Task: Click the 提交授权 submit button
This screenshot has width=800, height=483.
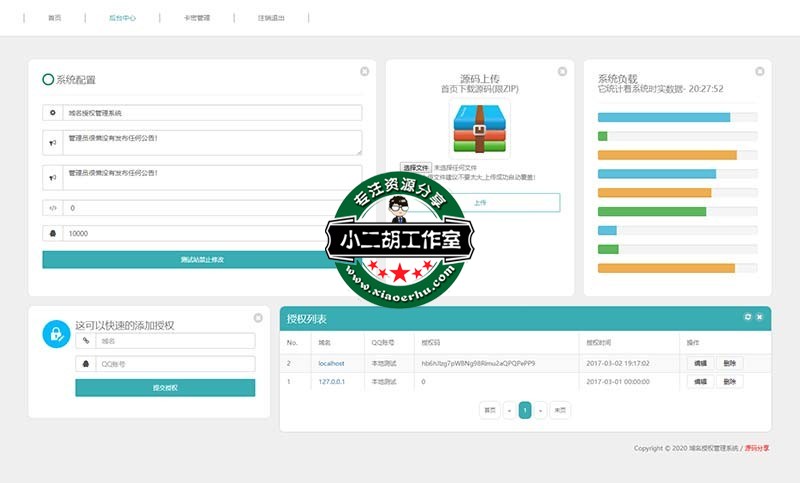Action: [x=165, y=387]
